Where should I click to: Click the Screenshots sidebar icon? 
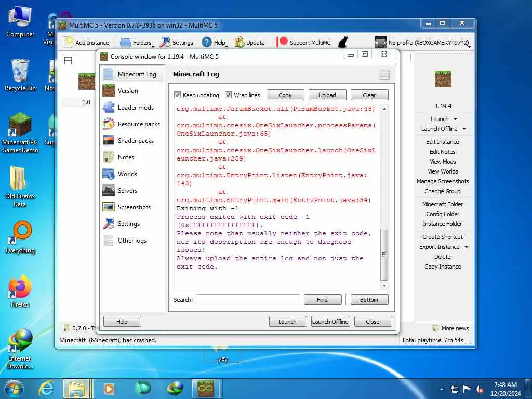pyautogui.click(x=109, y=207)
